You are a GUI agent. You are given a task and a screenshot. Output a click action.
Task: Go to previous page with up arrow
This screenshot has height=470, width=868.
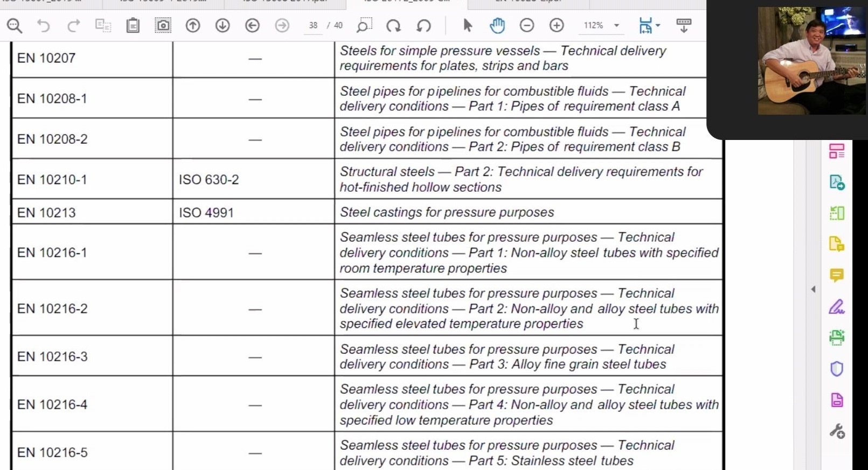tap(193, 25)
